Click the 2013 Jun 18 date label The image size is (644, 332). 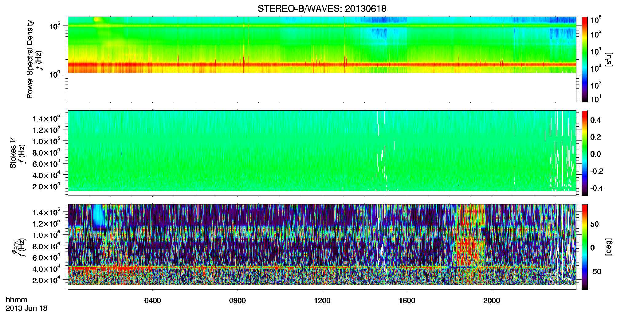point(26,308)
